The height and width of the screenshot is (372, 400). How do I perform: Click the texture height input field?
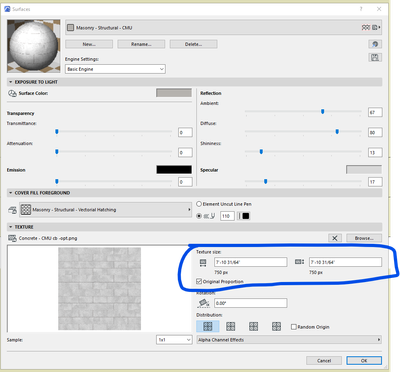coord(345,262)
